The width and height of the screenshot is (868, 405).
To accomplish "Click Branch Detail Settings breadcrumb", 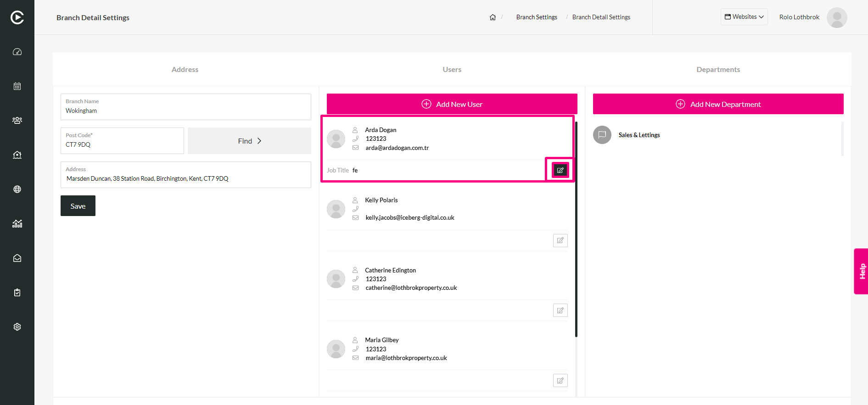I will pyautogui.click(x=601, y=17).
